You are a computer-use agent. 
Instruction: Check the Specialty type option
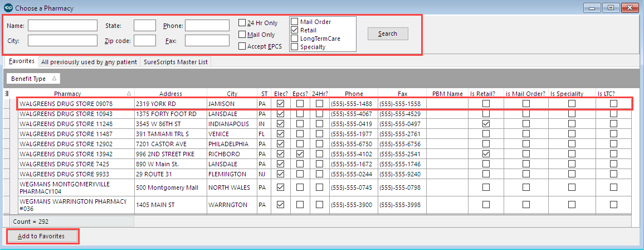[x=294, y=47]
